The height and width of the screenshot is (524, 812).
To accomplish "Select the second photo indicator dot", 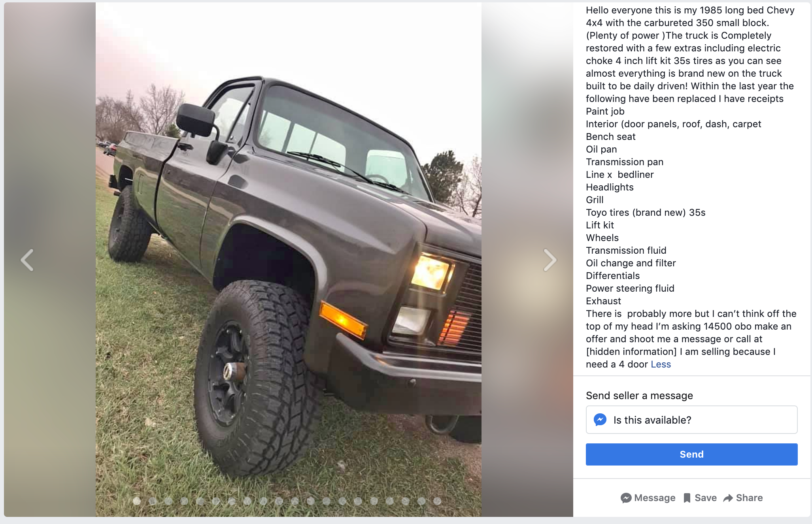I will click(153, 501).
